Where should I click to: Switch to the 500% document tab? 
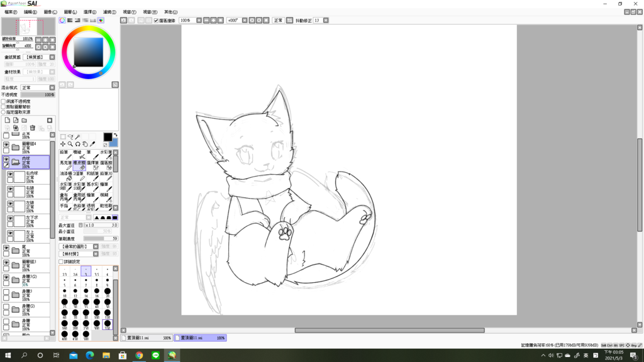point(147,338)
